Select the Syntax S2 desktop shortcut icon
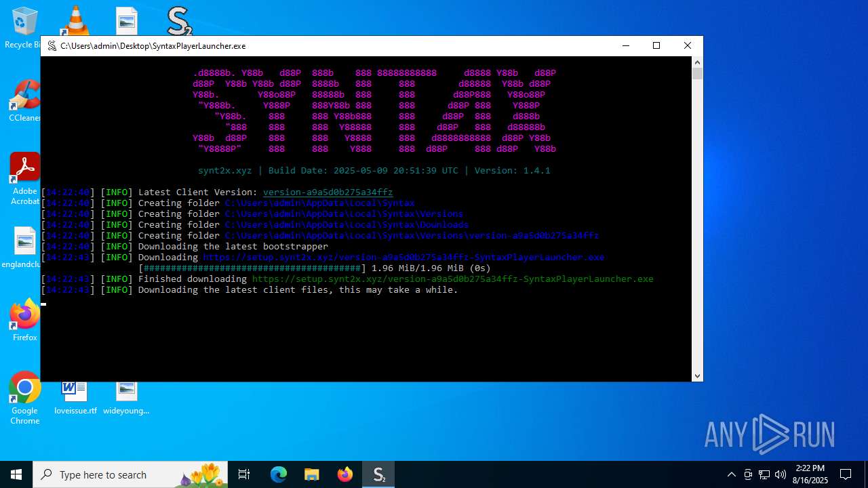This screenshot has width=868, height=488. coord(180,21)
